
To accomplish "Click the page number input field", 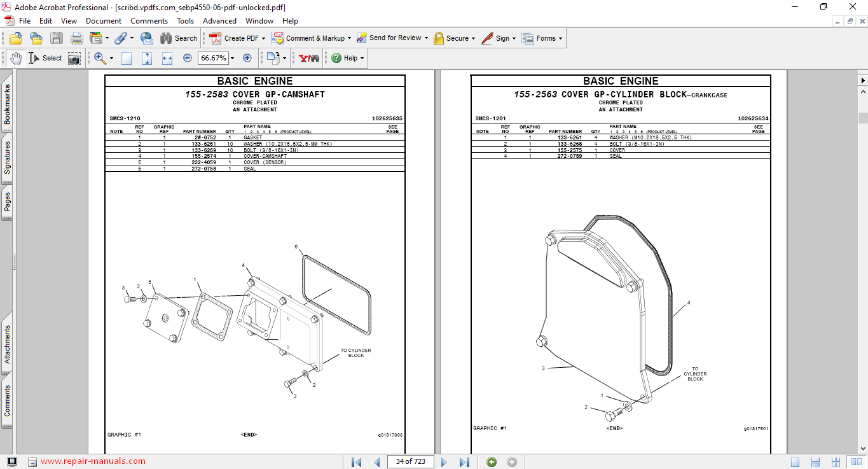I will tap(410, 461).
